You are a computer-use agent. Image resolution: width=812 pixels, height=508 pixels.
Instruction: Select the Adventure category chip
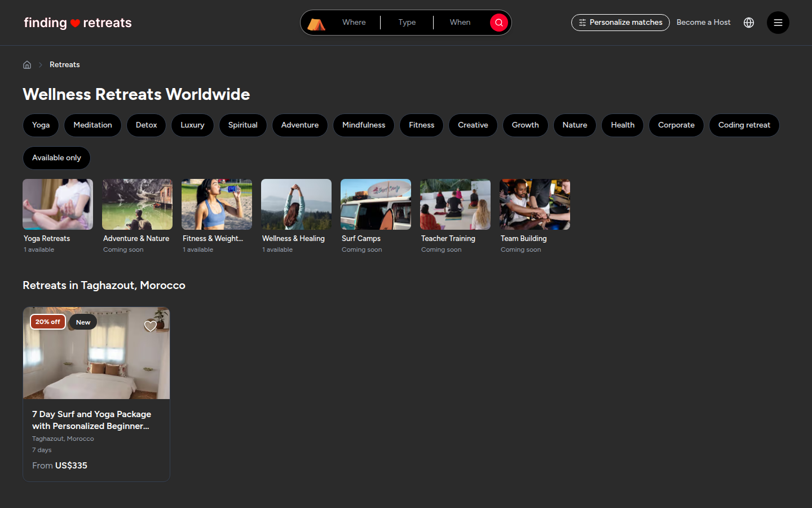coord(300,125)
